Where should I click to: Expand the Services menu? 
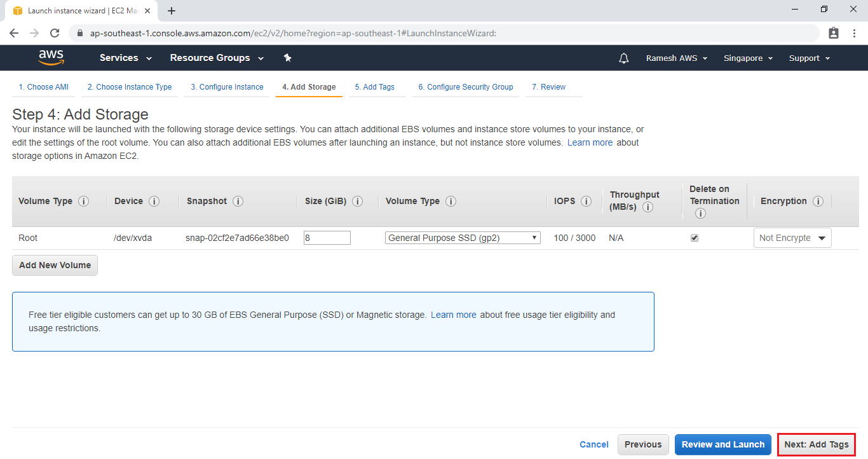point(126,58)
